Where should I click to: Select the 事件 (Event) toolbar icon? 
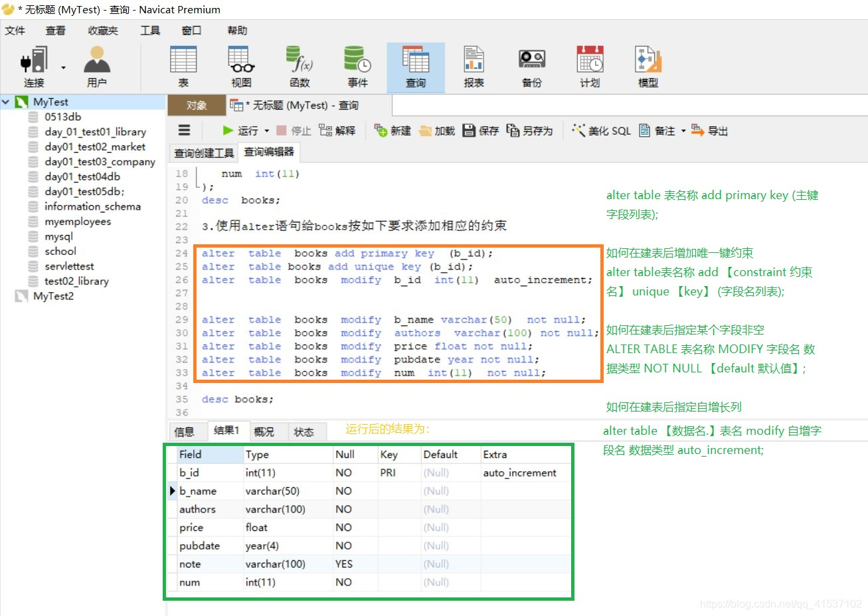tap(357, 67)
